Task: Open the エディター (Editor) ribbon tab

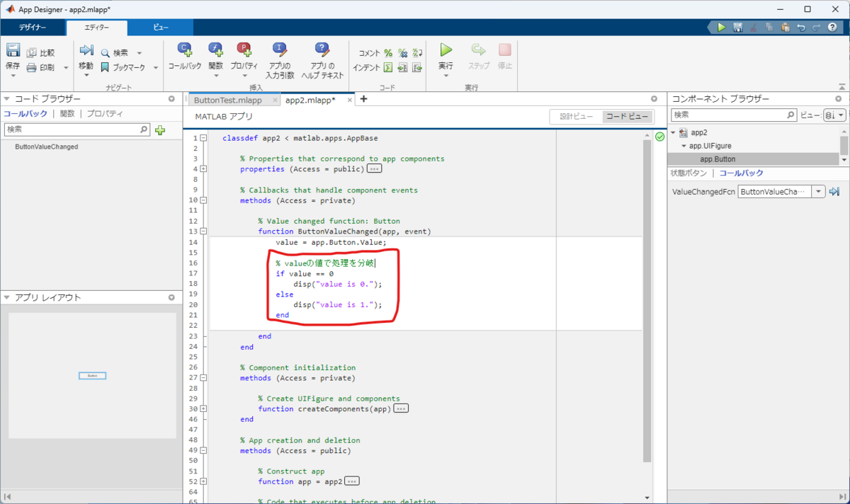Action: click(97, 28)
